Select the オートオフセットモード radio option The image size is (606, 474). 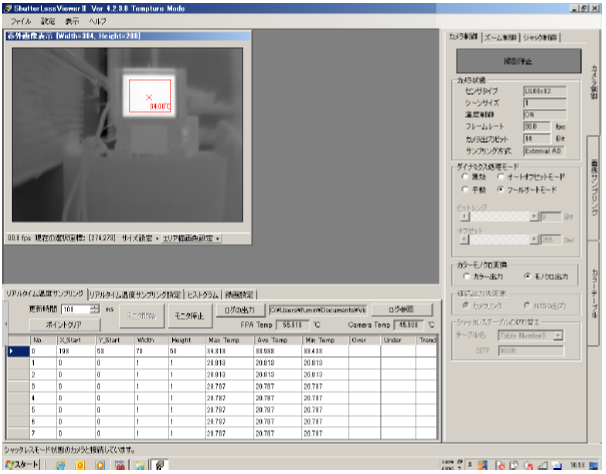coord(499,176)
